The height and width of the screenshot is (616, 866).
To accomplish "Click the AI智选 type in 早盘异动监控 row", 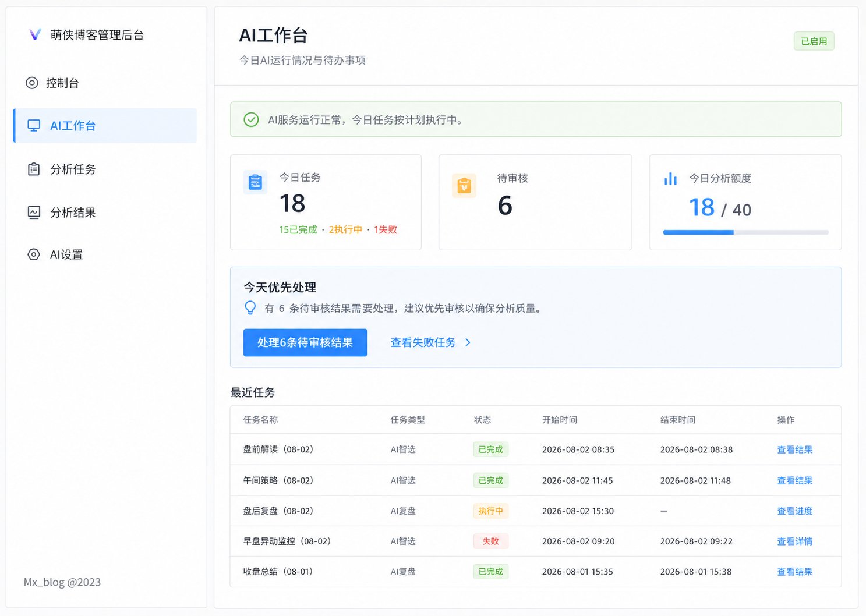I will click(403, 541).
